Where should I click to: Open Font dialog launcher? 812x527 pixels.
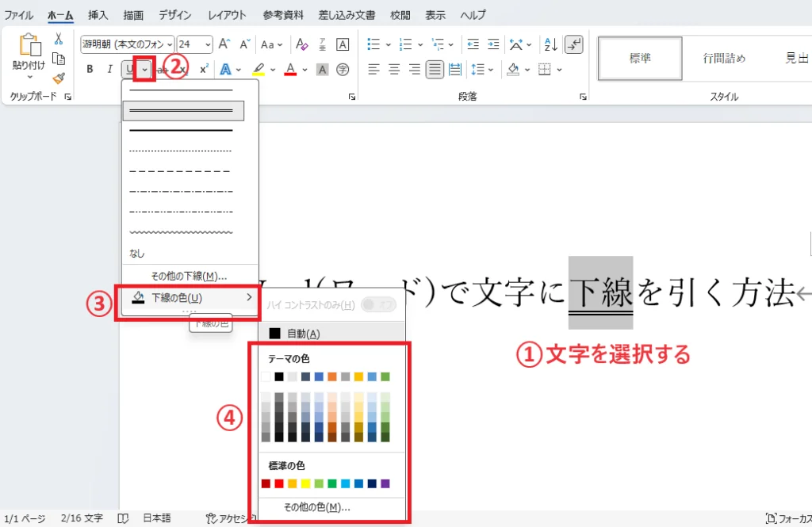[x=352, y=97]
